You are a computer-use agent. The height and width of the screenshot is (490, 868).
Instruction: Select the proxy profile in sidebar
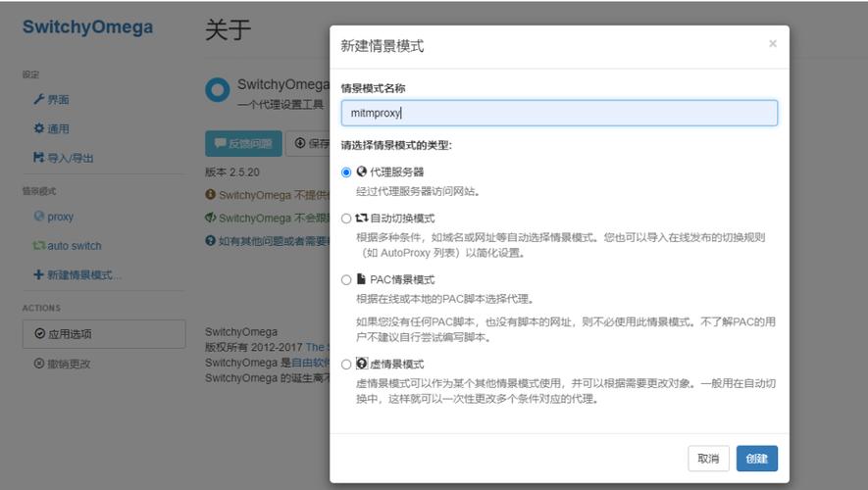click(59, 217)
